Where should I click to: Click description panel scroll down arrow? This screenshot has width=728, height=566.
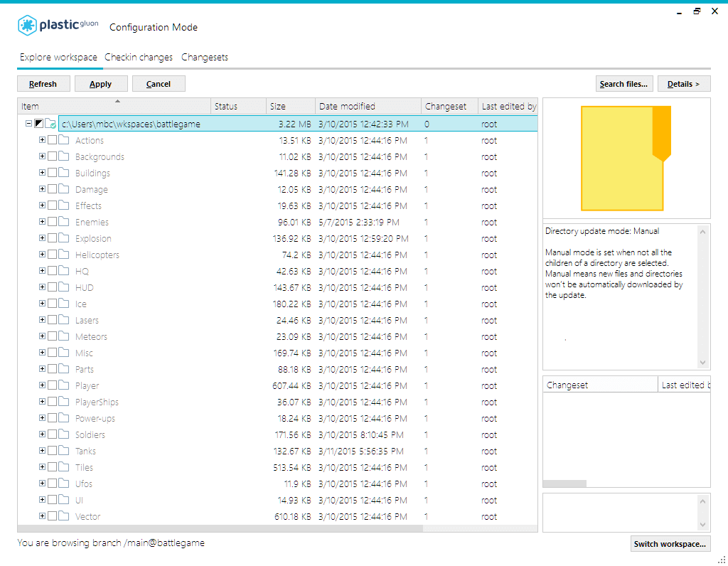702,363
